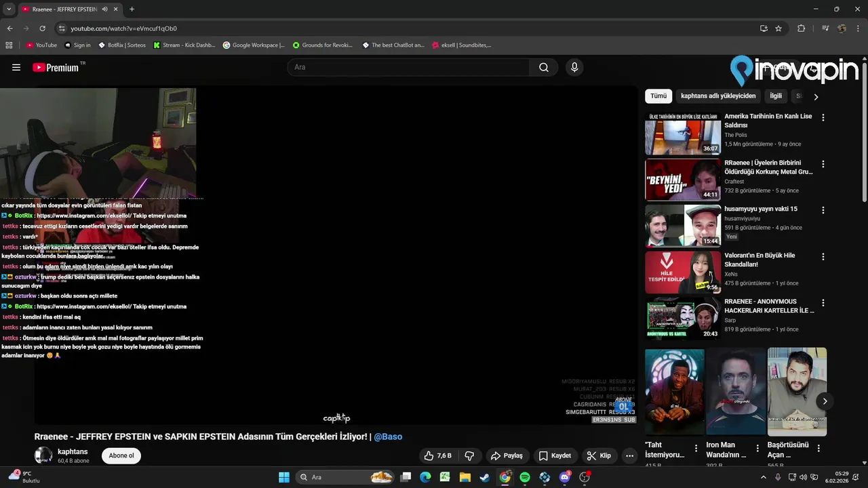
Task: Bookmark this page with star icon
Action: click(778, 28)
